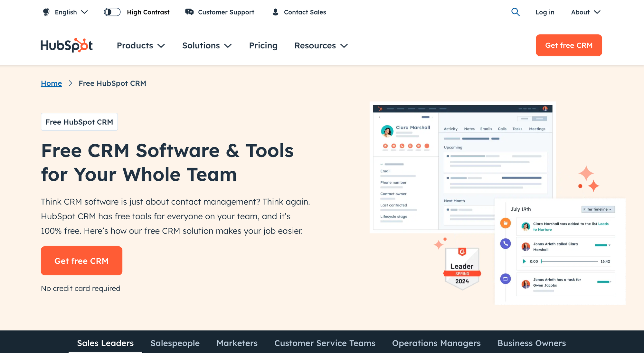Viewport: 644px width, 353px height.
Task: Toggle the High Contrast switch
Action: click(112, 12)
